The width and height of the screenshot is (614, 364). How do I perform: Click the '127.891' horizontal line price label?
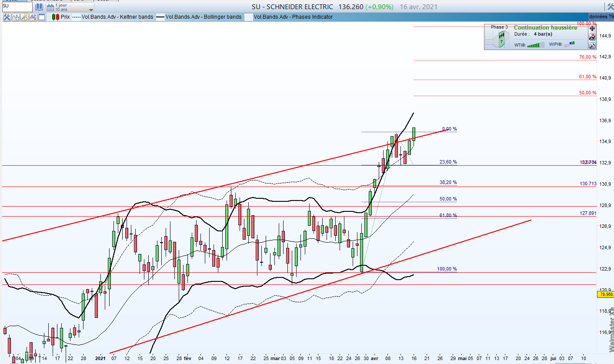(x=588, y=213)
